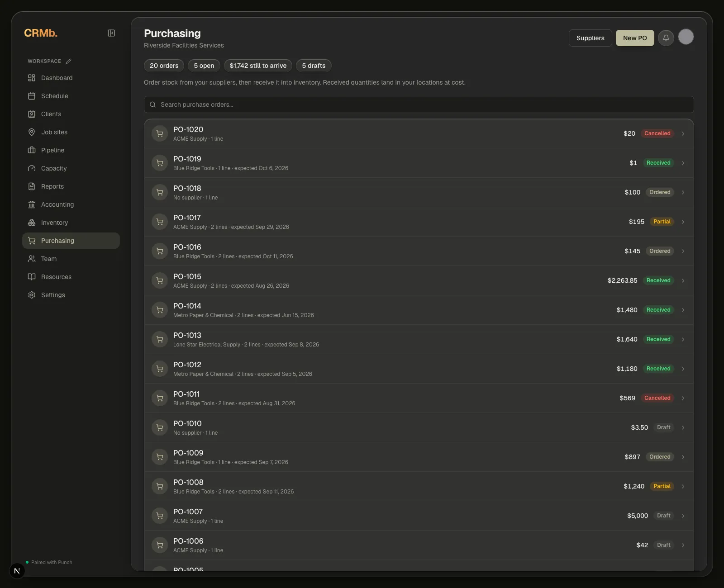Click the CRMb. logo
This screenshot has width=724, height=588.
(x=41, y=33)
